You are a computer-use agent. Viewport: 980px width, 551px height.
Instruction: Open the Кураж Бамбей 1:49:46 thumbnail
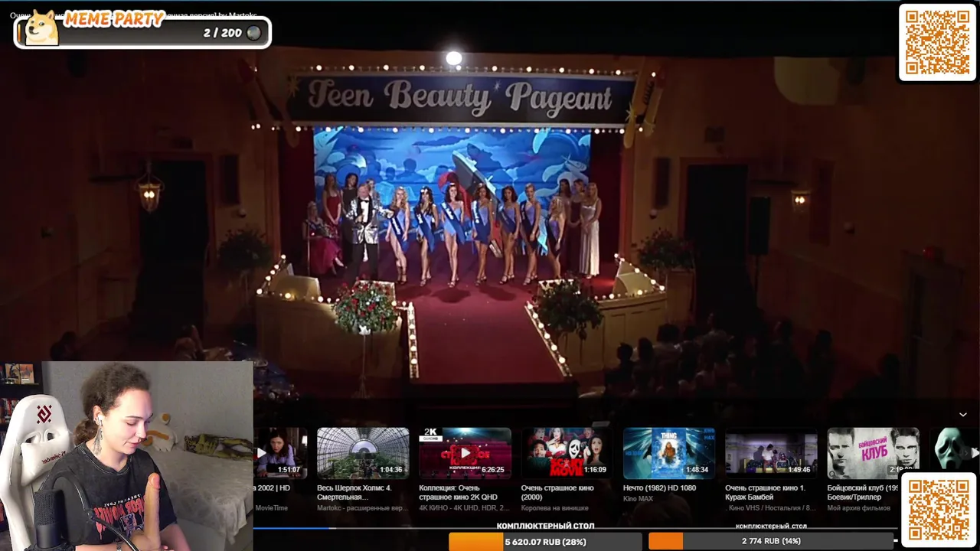click(x=771, y=453)
